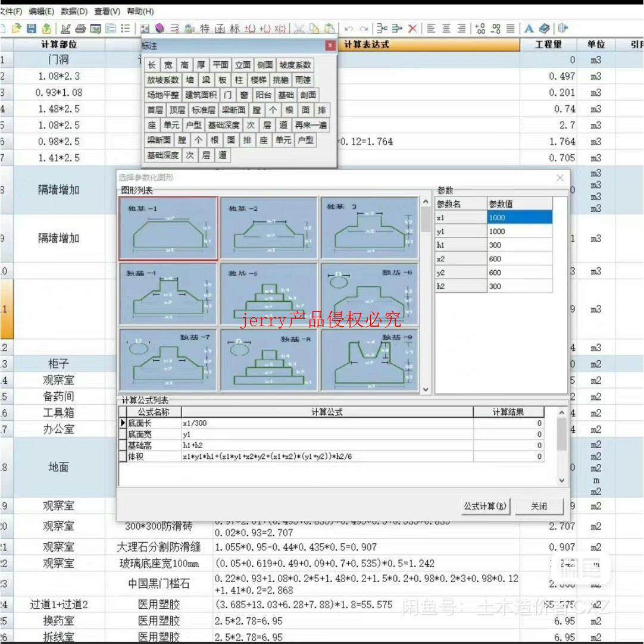644x644 pixels.
Task: Click the 标 annotation toolbar button
Action: (235, 29)
